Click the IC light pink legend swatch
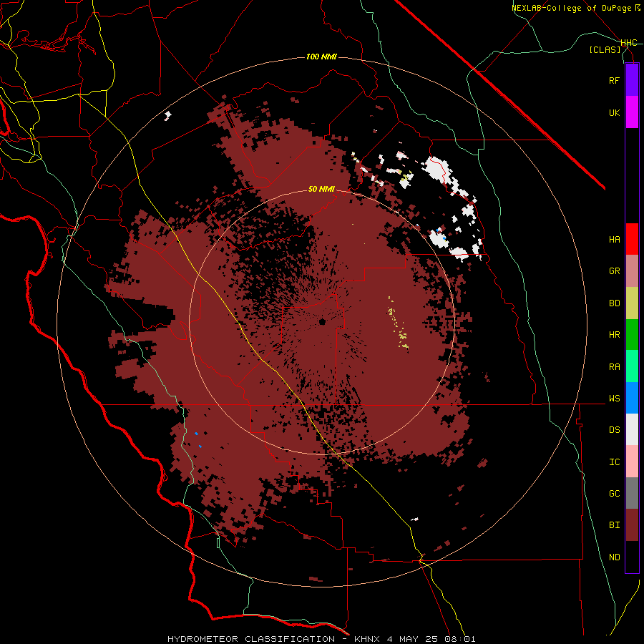This screenshot has height=644, width=644. click(632, 462)
